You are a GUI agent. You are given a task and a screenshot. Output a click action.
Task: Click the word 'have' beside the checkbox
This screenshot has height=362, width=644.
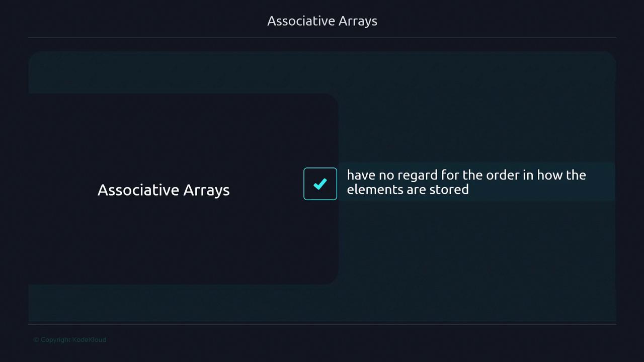pyautogui.click(x=359, y=175)
